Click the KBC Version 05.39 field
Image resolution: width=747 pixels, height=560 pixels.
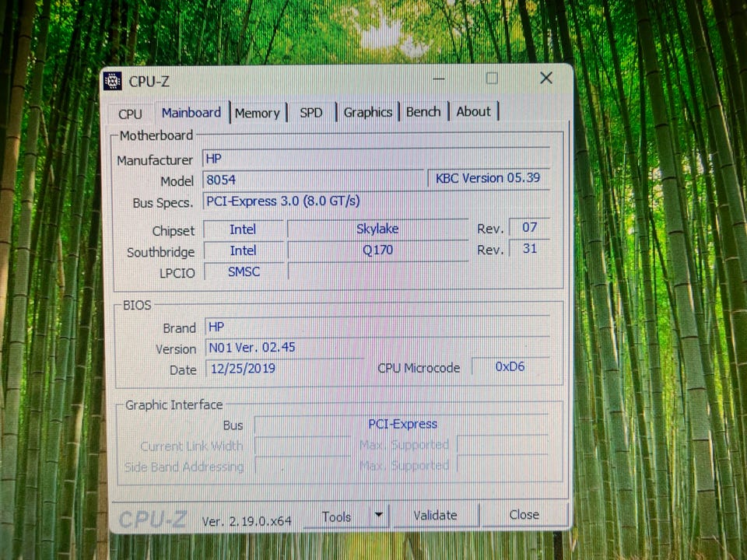pyautogui.click(x=489, y=178)
